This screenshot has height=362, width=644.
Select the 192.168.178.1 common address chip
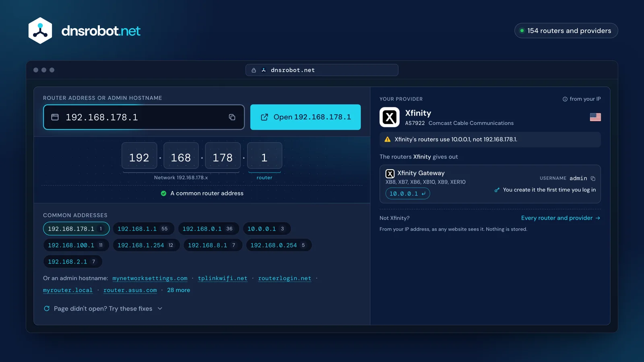76,229
